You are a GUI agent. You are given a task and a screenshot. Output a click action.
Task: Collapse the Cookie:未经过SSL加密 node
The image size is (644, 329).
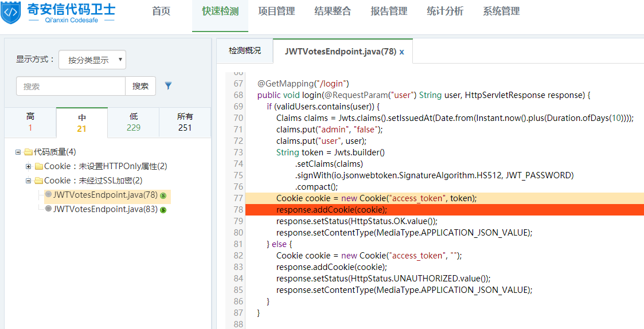pyautogui.click(x=29, y=181)
